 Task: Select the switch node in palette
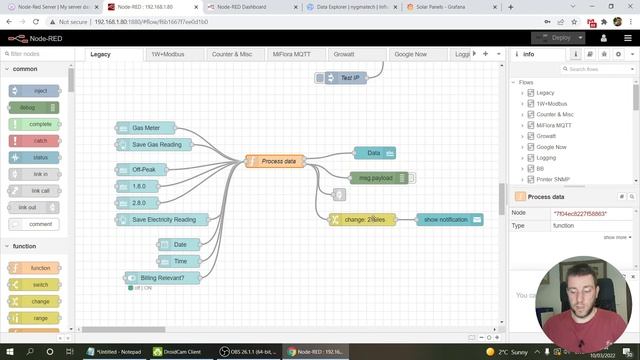click(x=34, y=285)
